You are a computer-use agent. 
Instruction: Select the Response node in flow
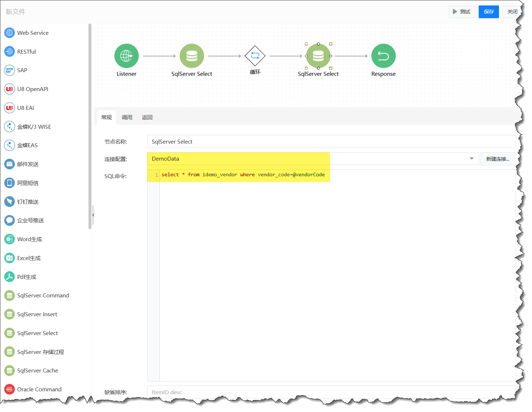tap(383, 56)
